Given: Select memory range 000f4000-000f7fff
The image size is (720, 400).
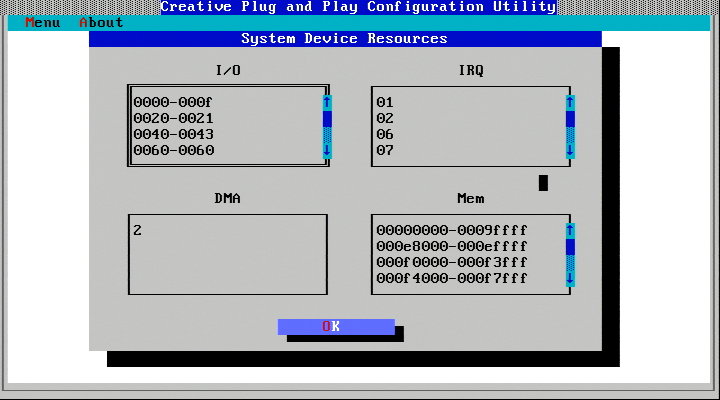Looking at the screenshot, I should 452,279.
